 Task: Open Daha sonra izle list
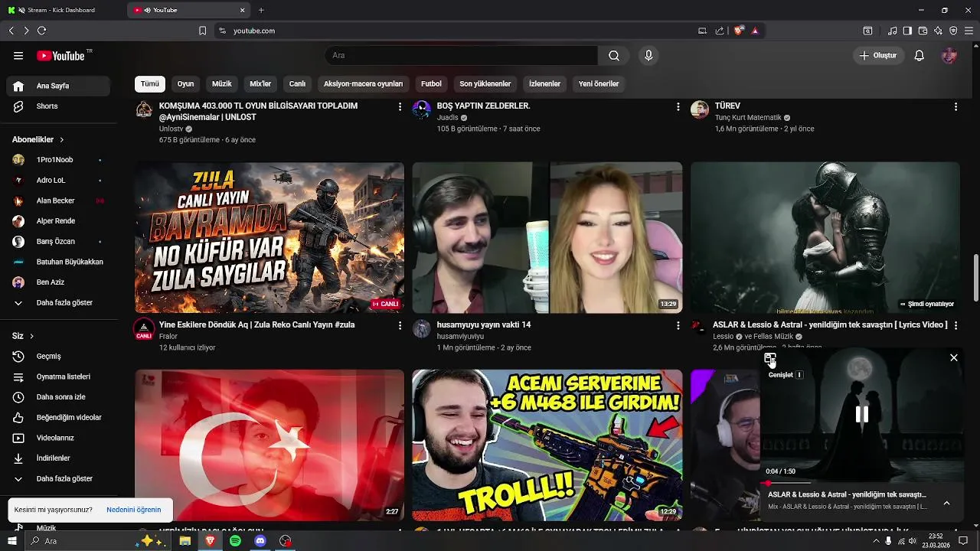[58, 397]
